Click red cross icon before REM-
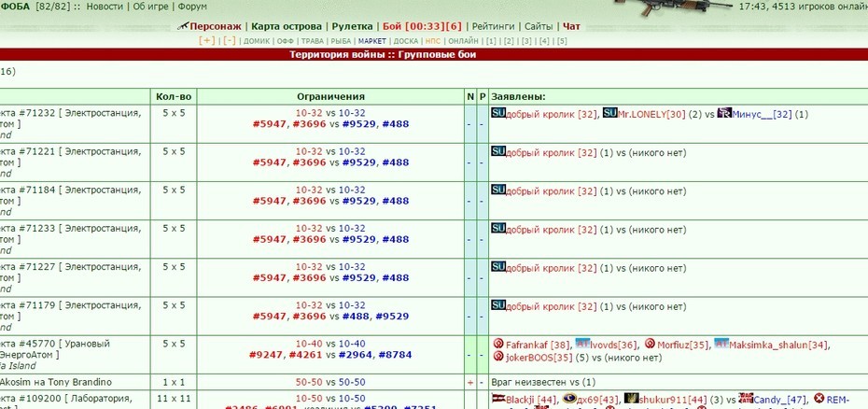This screenshot has width=868, height=409. click(x=819, y=398)
